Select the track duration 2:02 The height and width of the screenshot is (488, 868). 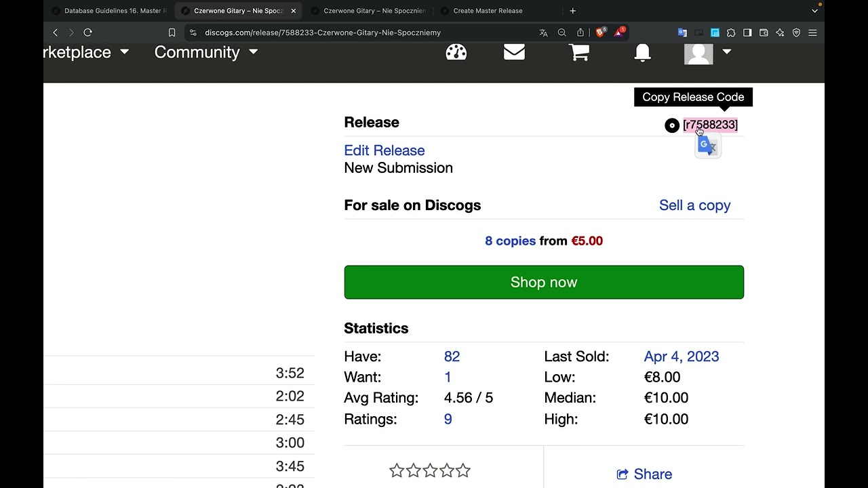point(290,396)
